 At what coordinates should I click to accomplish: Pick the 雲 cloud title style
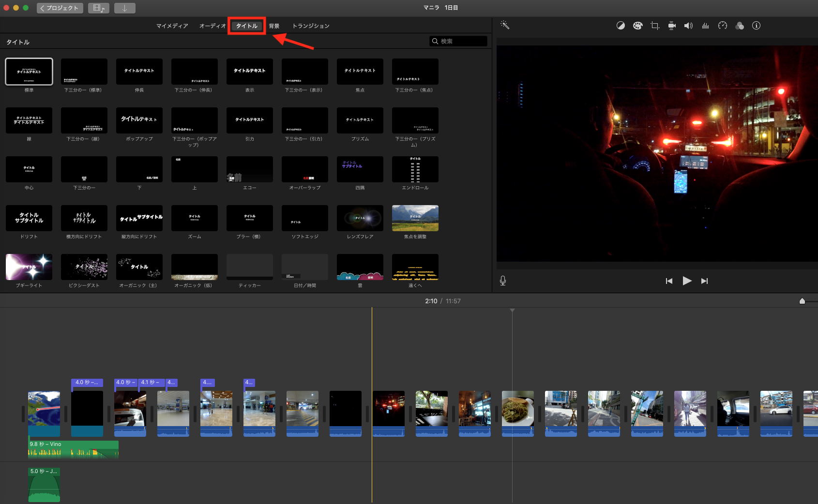point(360,267)
